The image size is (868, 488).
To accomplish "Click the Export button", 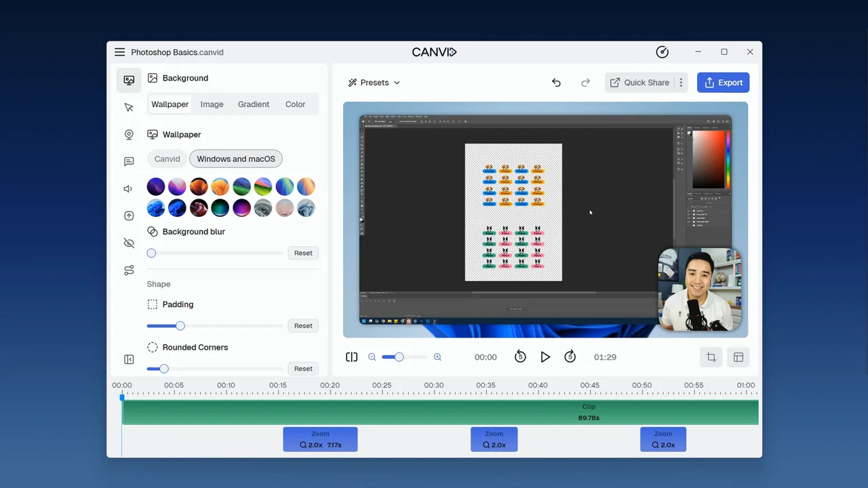I will [723, 82].
